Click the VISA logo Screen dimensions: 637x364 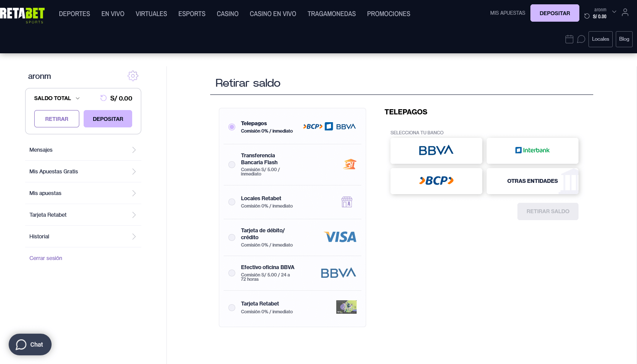[340, 237]
